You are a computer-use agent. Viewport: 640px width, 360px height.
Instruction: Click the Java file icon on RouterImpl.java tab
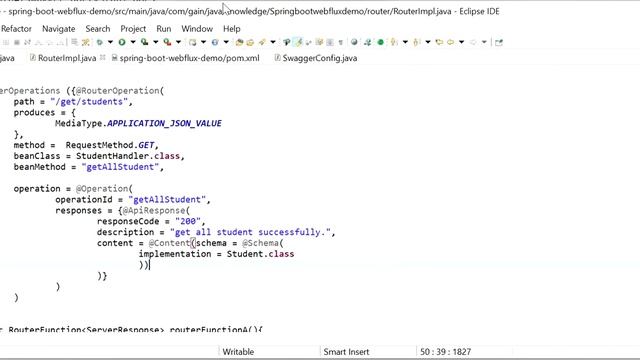(33, 58)
